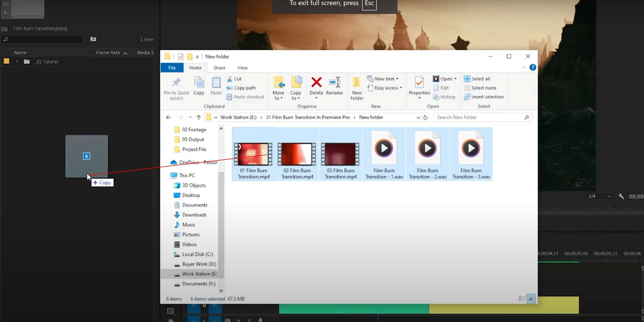Open the Easy access dropdown
The image size is (644, 322).
point(385,88)
